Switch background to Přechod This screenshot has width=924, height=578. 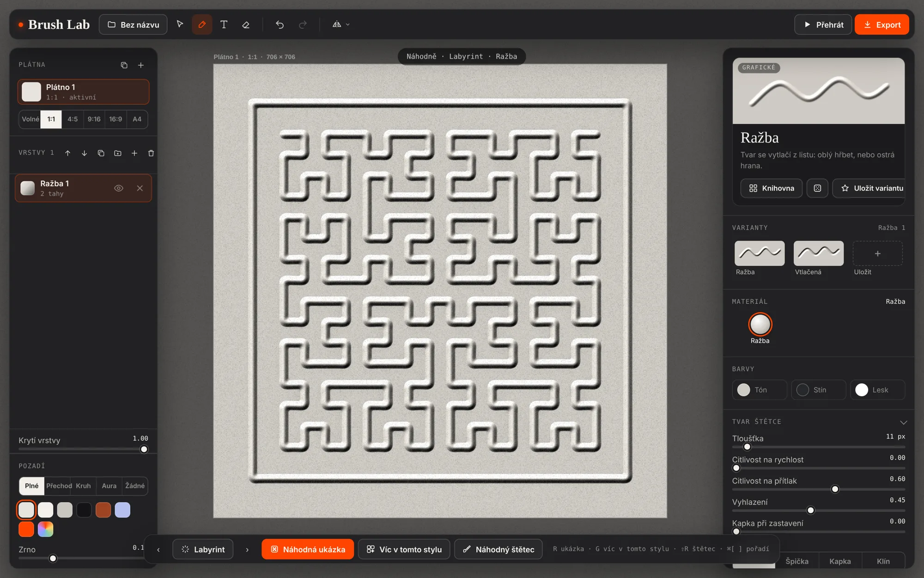coord(59,486)
